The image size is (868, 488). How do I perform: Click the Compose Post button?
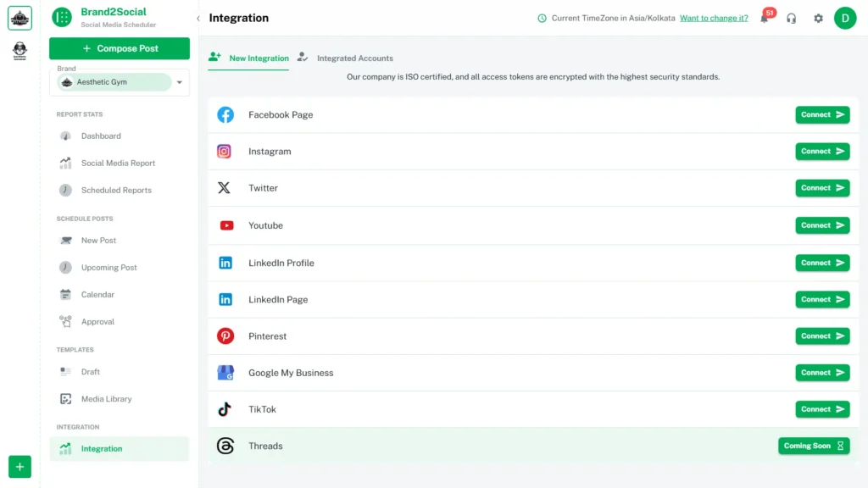(120, 48)
